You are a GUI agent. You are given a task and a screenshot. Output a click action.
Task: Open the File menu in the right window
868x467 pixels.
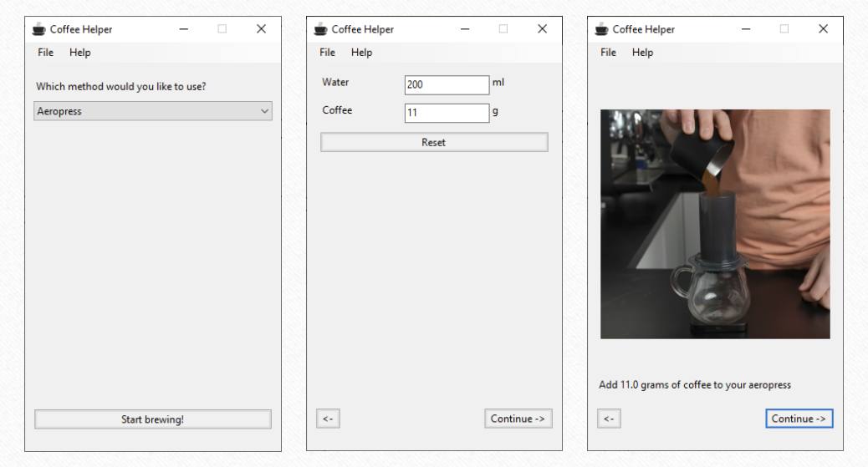608,53
